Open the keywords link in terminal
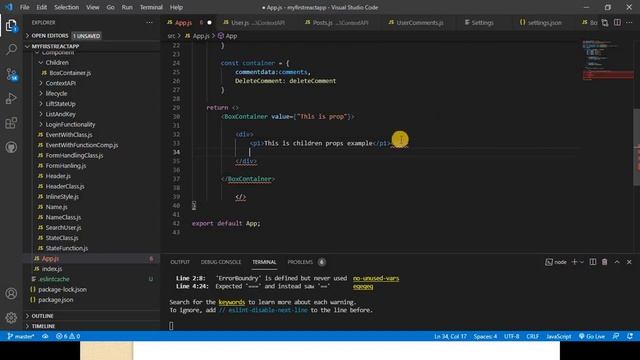The image size is (640, 360). (x=231, y=302)
